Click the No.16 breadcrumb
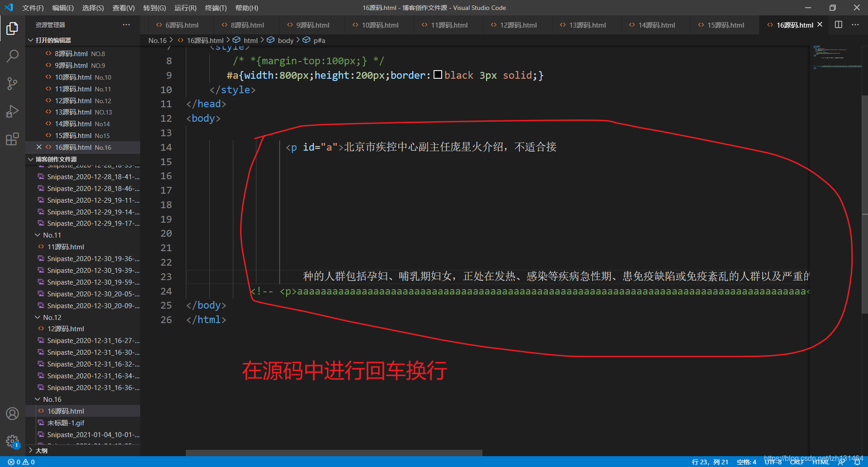The height and width of the screenshot is (467, 868). (x=157, y=40)
